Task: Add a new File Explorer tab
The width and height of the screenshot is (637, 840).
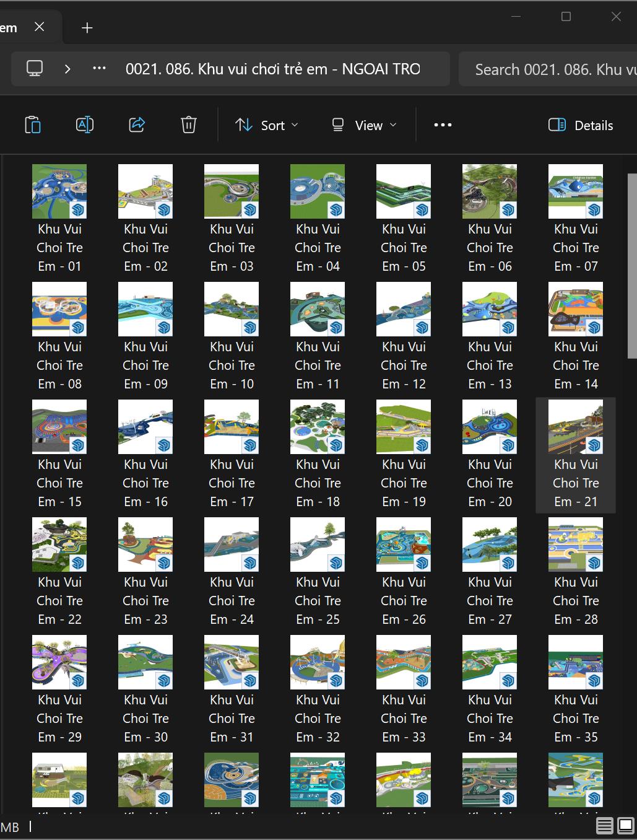Action: pos(87,28)
